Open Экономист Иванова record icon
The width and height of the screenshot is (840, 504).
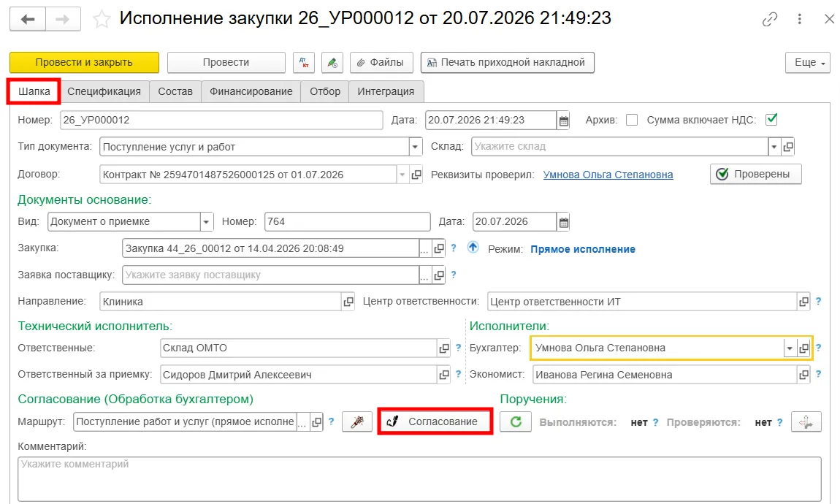pos(803,375)
